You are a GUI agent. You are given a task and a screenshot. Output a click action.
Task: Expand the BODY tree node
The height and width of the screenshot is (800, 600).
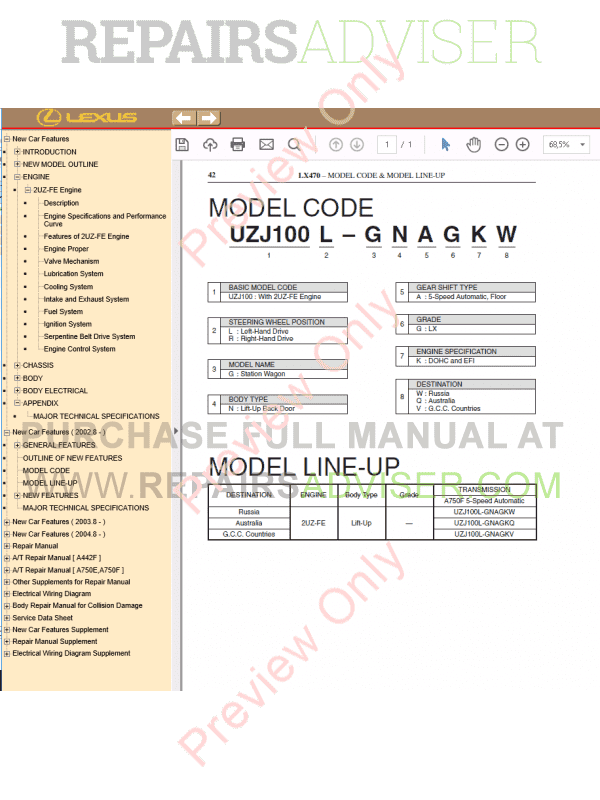(17, 378)
